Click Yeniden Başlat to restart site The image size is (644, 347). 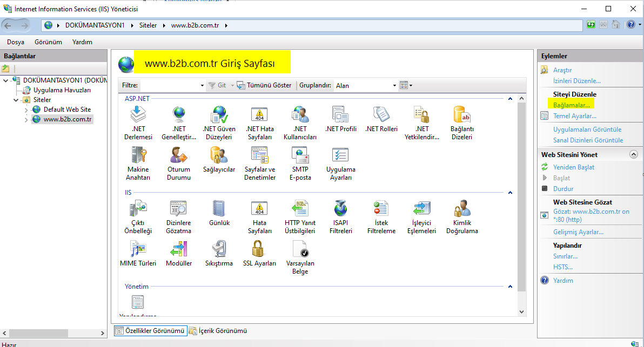tap(573, 167)
